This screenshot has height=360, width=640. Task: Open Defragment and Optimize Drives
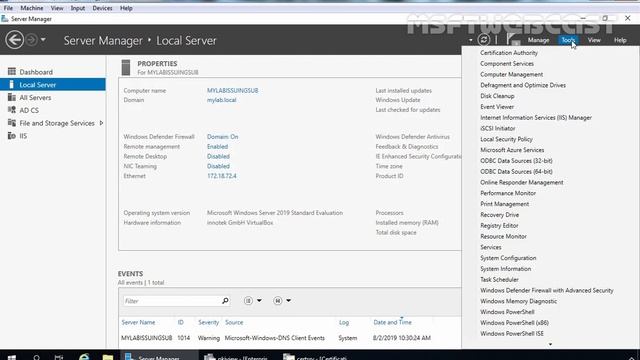(523, 85)
